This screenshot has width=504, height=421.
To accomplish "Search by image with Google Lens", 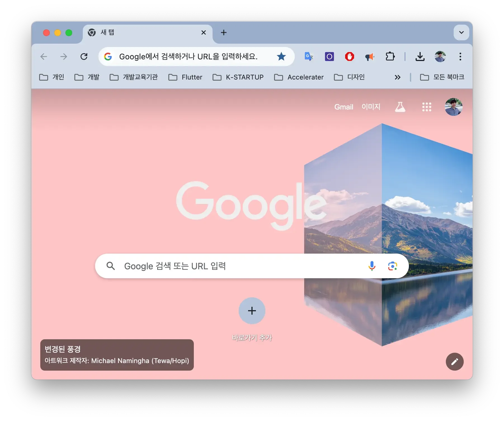I will point(392,266).
